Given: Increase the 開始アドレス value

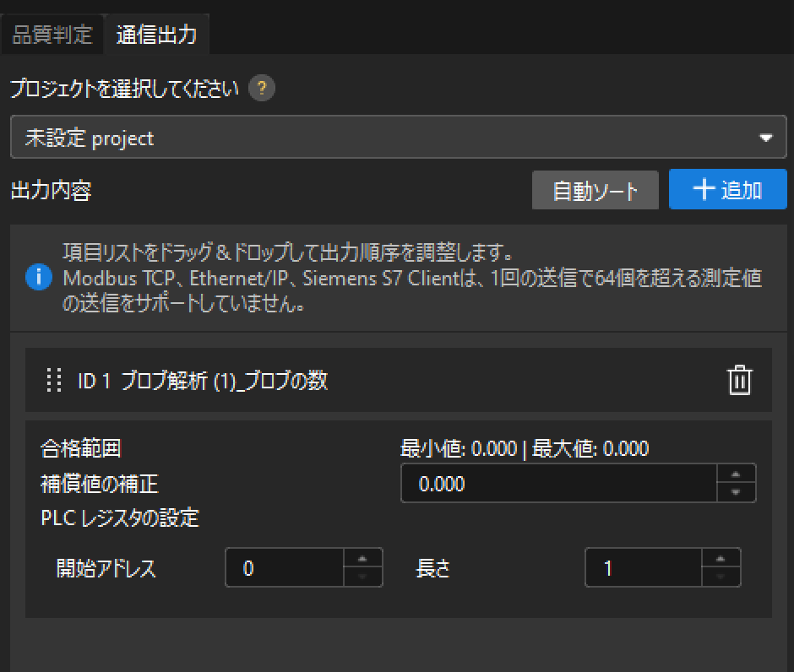Looking at the screenshot, I should (x=362, y=559).
